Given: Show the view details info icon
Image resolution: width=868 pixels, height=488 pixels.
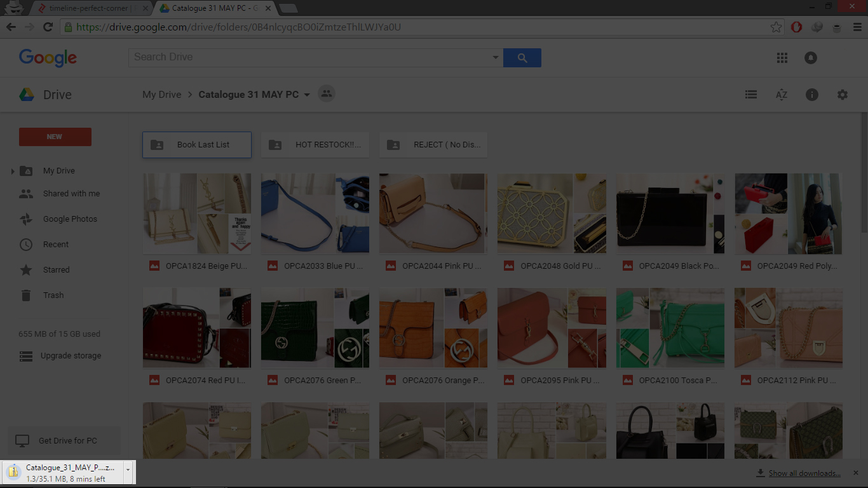Looking at the screenshot, I should click(x=812, y=95).
